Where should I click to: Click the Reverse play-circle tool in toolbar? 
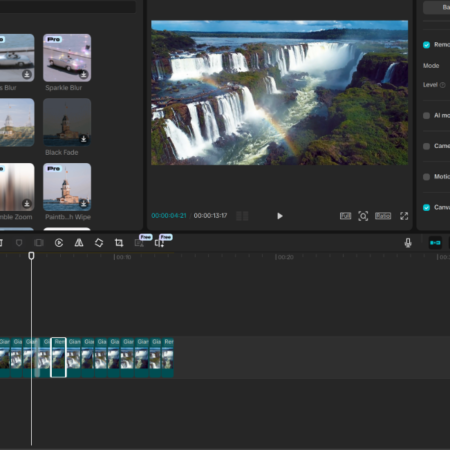click(59, 243)
